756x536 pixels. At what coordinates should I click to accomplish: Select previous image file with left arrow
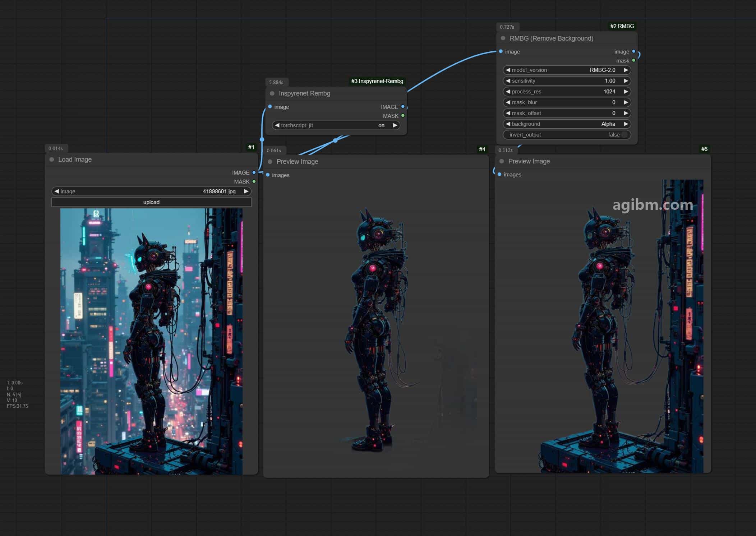tap(57, 191)
